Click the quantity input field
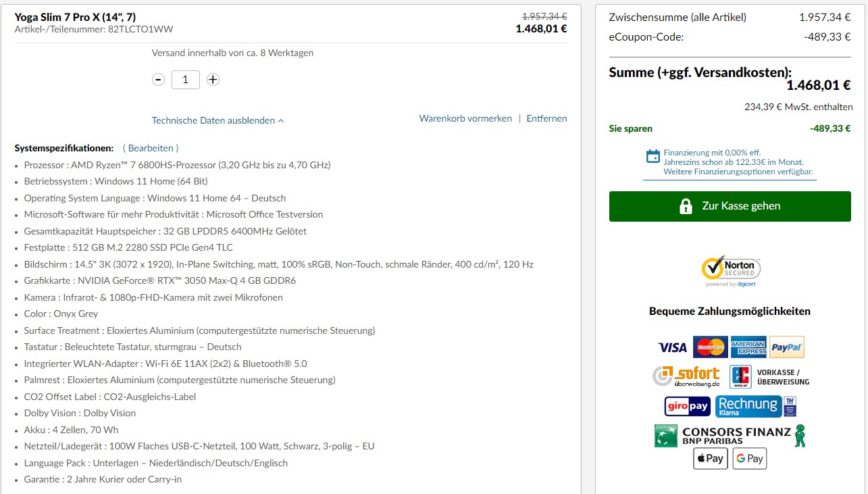 tap(186, 80)
